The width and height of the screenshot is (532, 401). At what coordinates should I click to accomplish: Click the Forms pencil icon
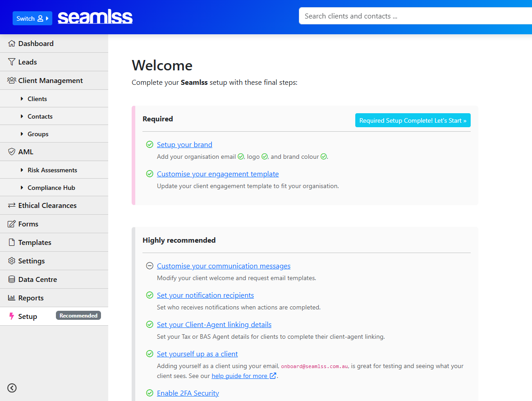click(x=12, y=224)
